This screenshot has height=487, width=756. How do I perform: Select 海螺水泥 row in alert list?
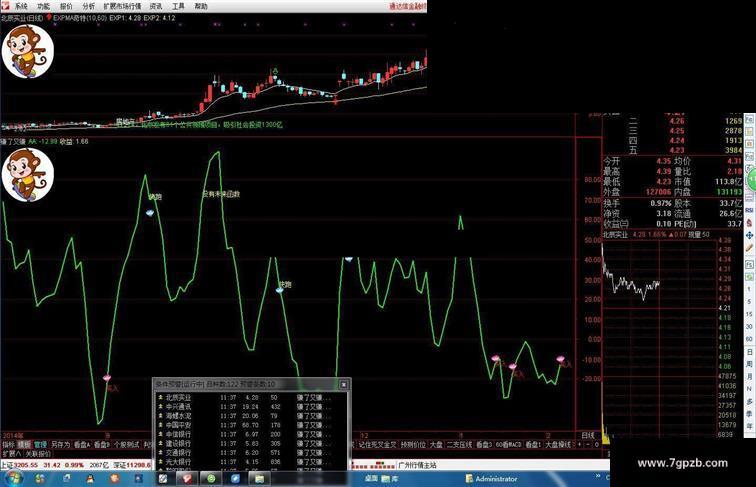click(x=251, y=416)
